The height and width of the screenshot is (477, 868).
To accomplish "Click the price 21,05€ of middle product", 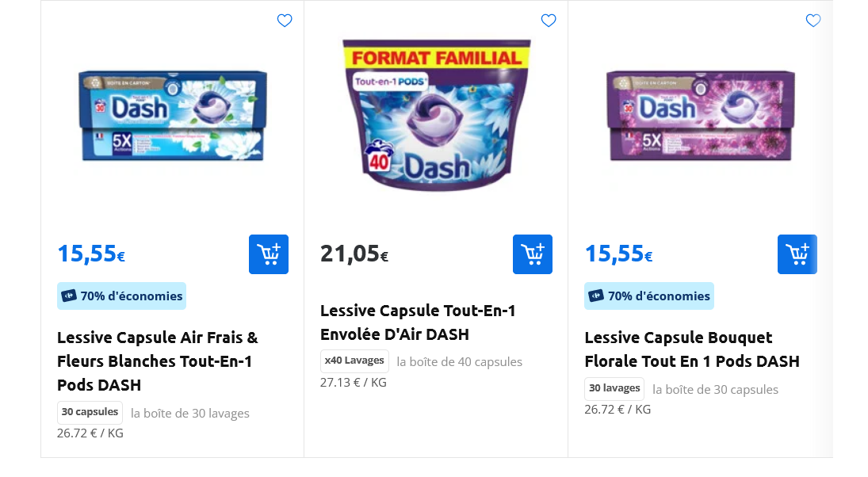I will tap(354, 253).
